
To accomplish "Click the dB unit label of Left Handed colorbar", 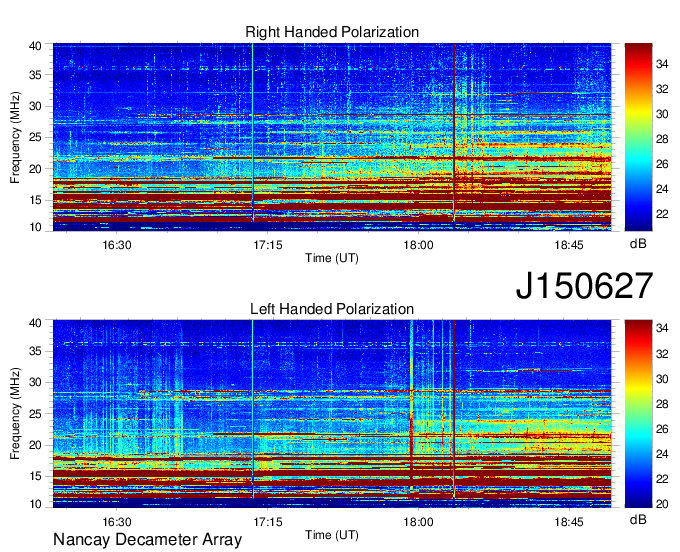I will click(638, 519).
